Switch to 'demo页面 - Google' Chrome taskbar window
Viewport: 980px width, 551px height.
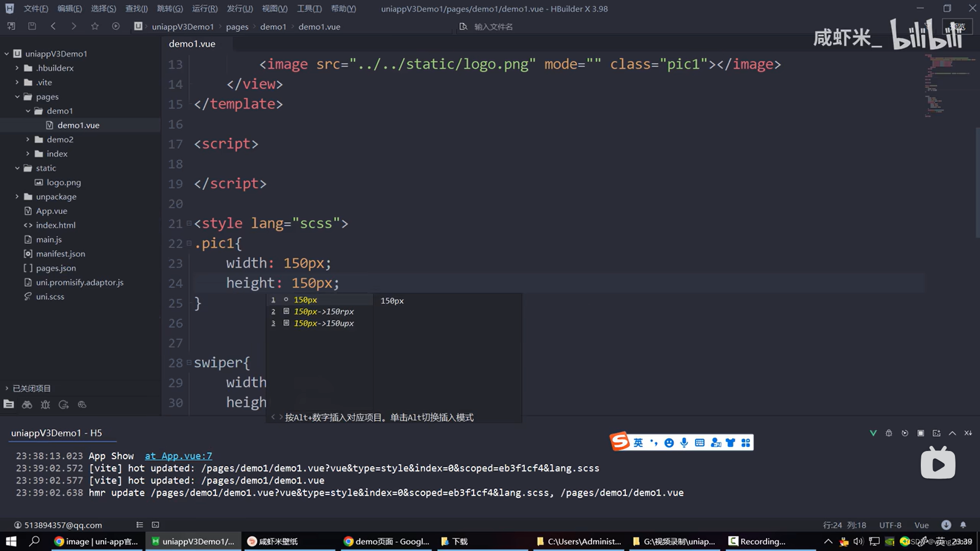coord(386,541)
